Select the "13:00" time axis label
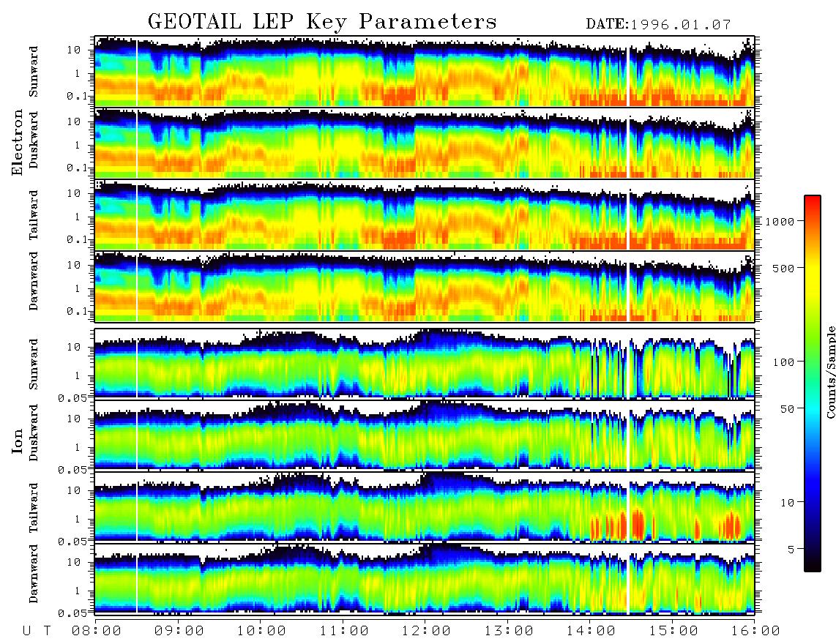 pos(509,631)
